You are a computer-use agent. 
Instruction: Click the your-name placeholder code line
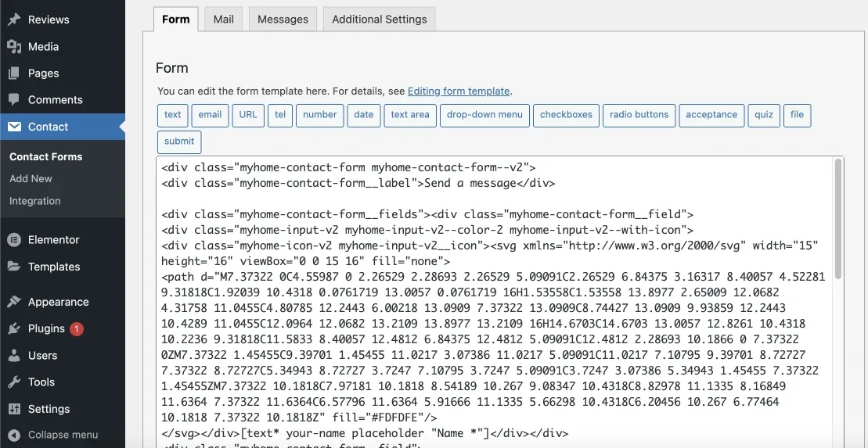365,433
